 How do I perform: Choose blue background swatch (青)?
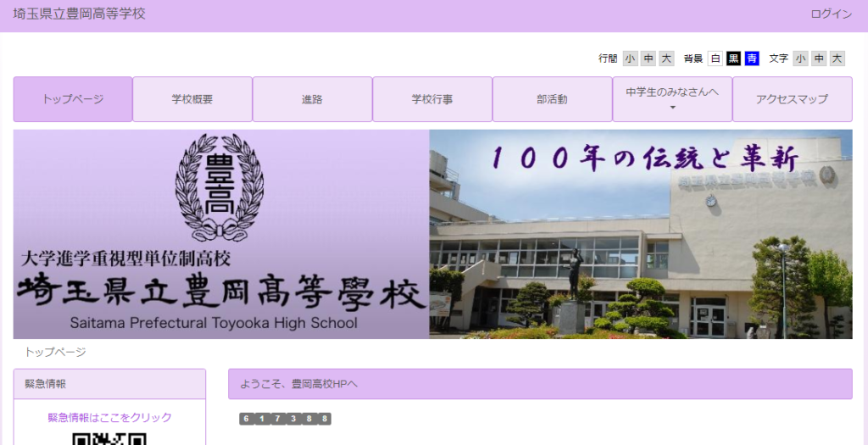pos(752,58)
